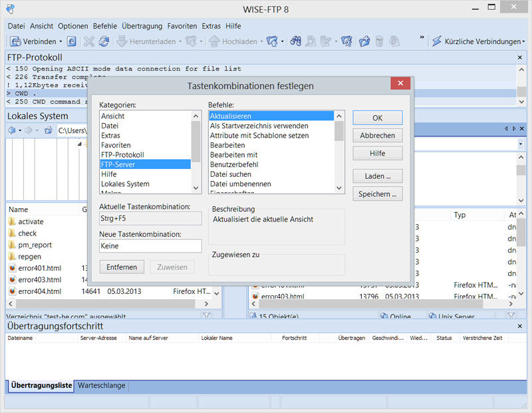Image resolution: width=532 pixels, height=413 pixels.
Task: Click the local back navigation arrow
Action: click(x=12, y=130)
